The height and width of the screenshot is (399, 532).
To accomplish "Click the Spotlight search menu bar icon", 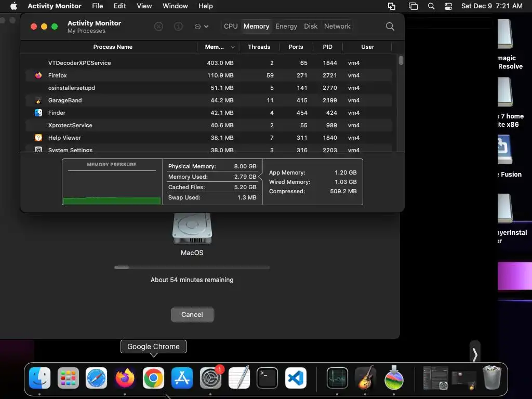I will coord(431,6).
